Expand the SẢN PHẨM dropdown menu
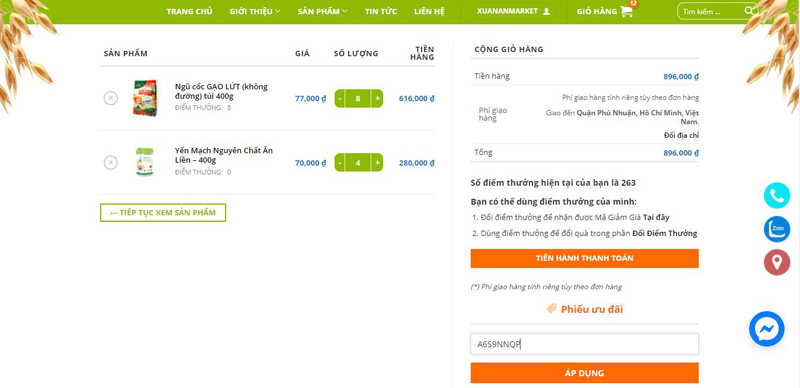The image size is (800, 388). [322, 11]
